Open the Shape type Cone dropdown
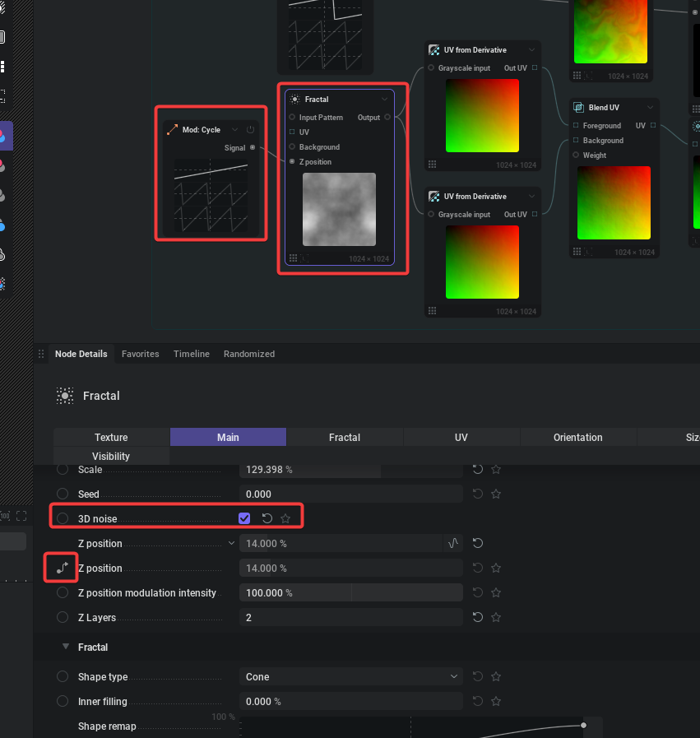This screenshot has height=738, width=700. coord(351,676)
